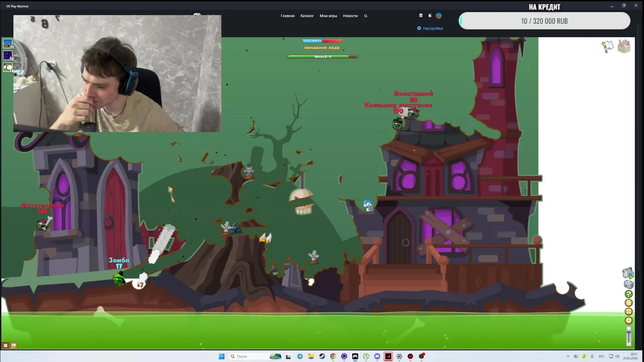
Task: Open the taskbar clock and date
Action: 630,356
